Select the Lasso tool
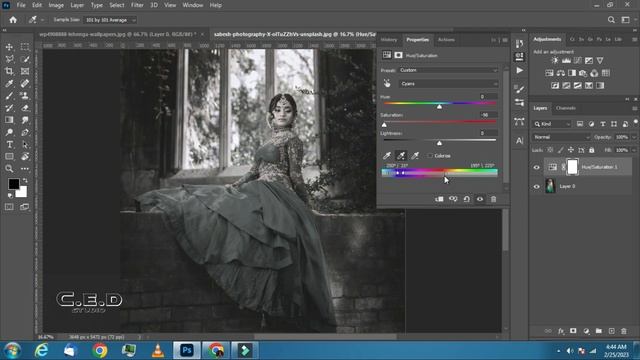The image size is (640, 360). [x=9, y=59]
